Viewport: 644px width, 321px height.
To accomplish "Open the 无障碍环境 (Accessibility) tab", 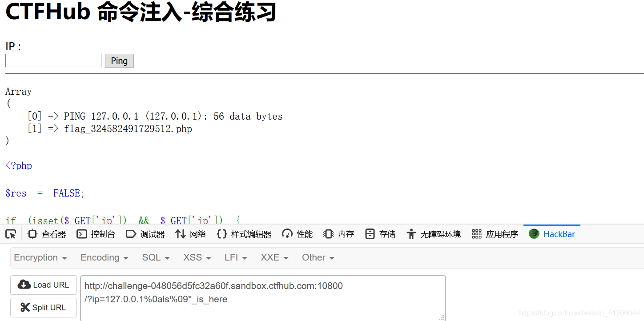I will click(x=433, y=233).
